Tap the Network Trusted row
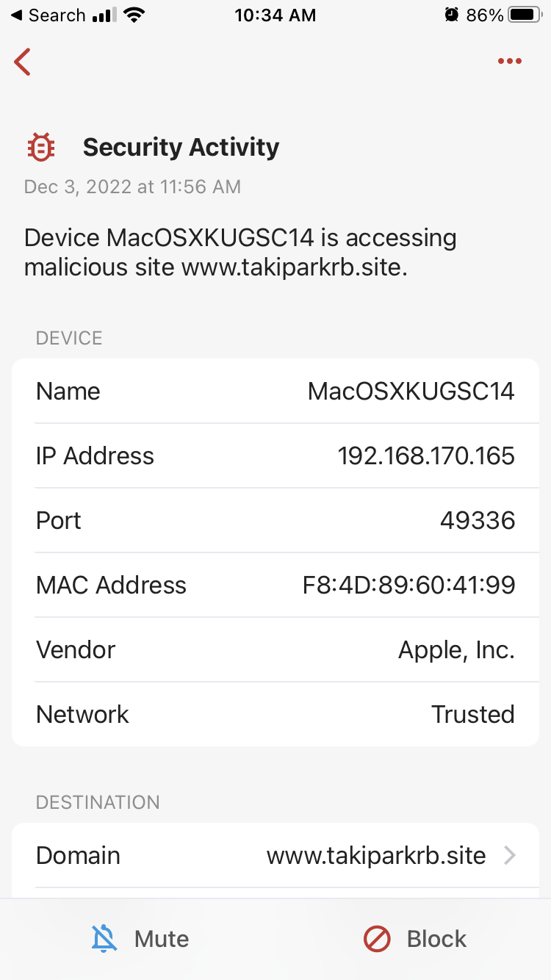This screenshot has width=551, height=980. [x=275, y=714]
